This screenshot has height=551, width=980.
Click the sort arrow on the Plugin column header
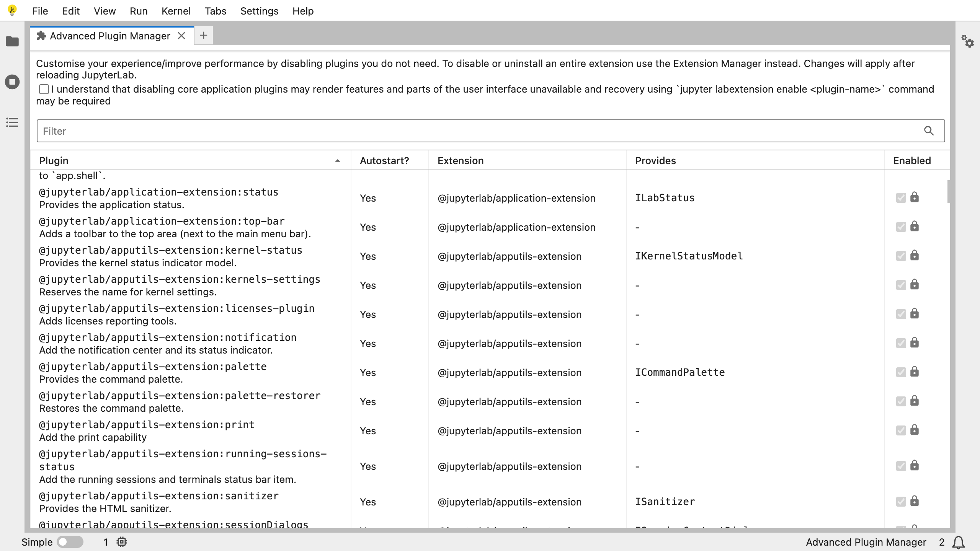[337, 160]
